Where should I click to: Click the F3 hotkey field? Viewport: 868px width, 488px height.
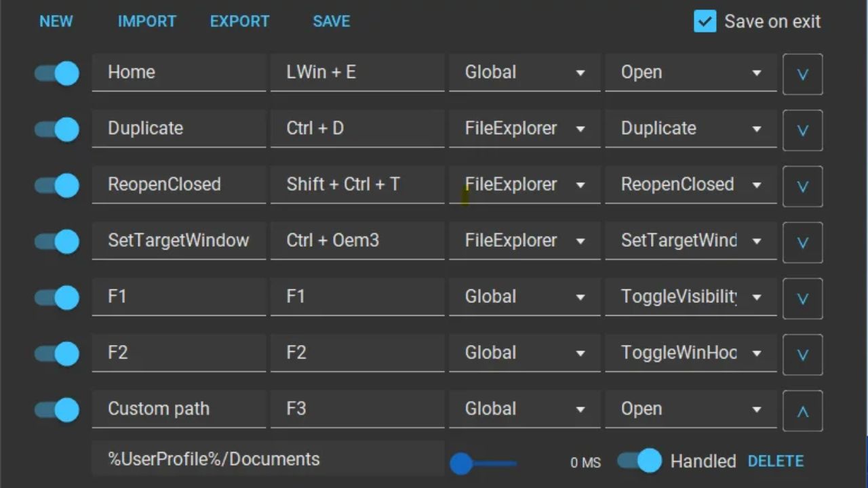click(x=357, y=409)
